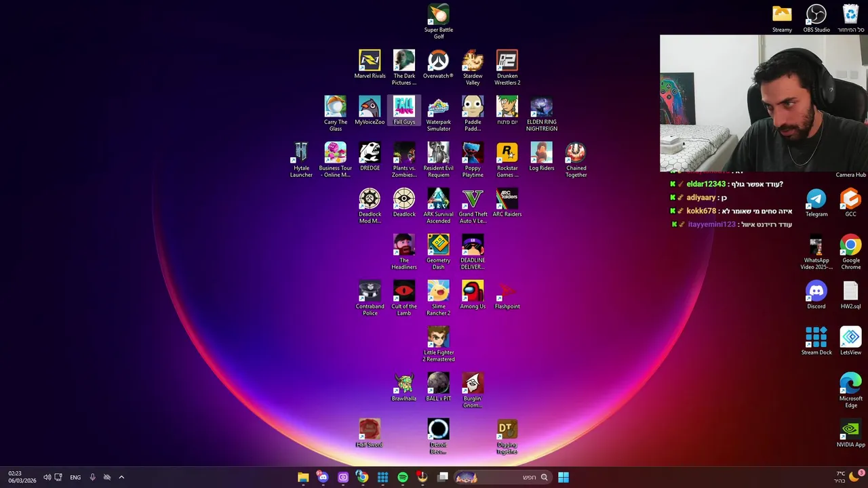Viewport: 868px width, 488px height.
Task: Select the HW2.sql file
Action: 850,295
